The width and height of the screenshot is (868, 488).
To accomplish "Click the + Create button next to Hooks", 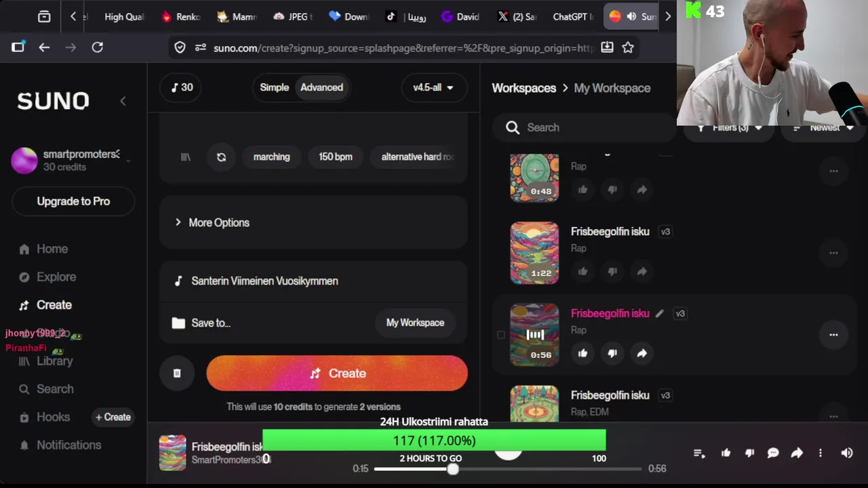I will coord(113,417).
